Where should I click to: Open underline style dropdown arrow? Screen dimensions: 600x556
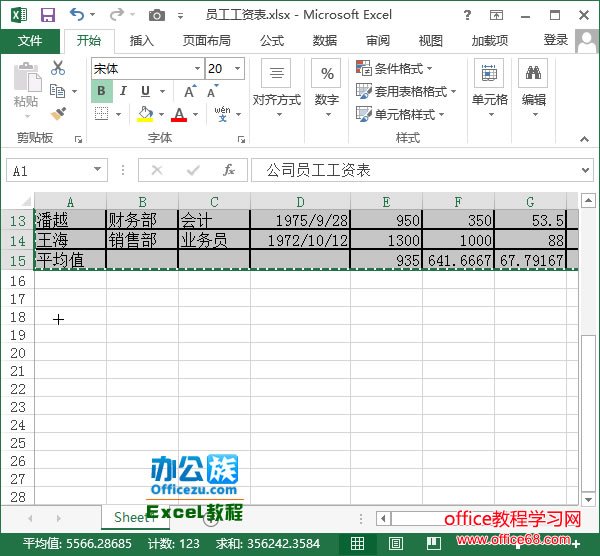(x=162, y=91)
